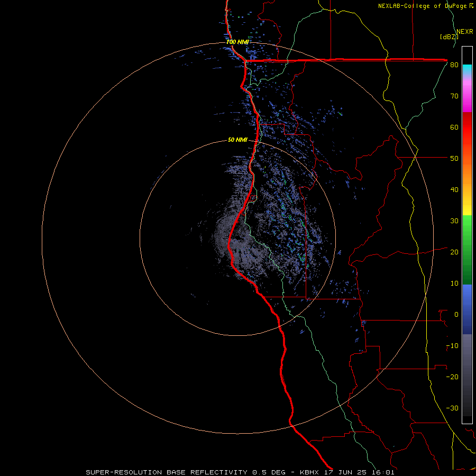Click the -10 dBZ scale value

[x=452, y=346]
